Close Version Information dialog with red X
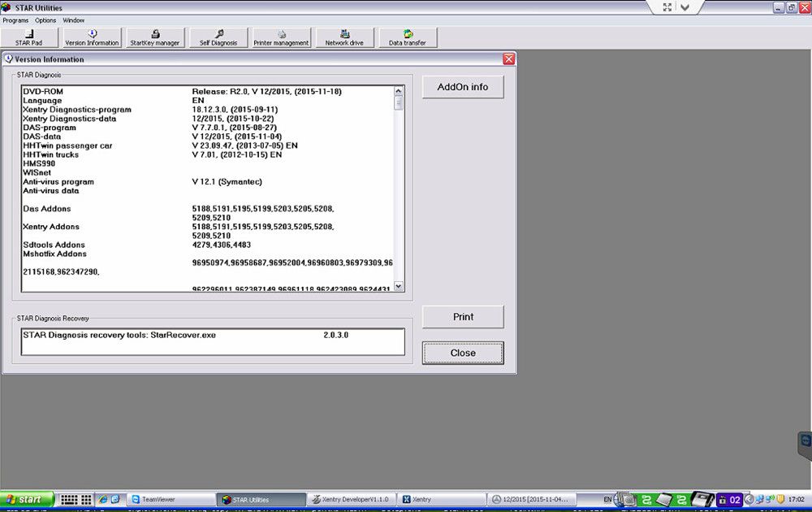Image resolution: width=812 pixels, height=512 pixels. tap(508, 59)
